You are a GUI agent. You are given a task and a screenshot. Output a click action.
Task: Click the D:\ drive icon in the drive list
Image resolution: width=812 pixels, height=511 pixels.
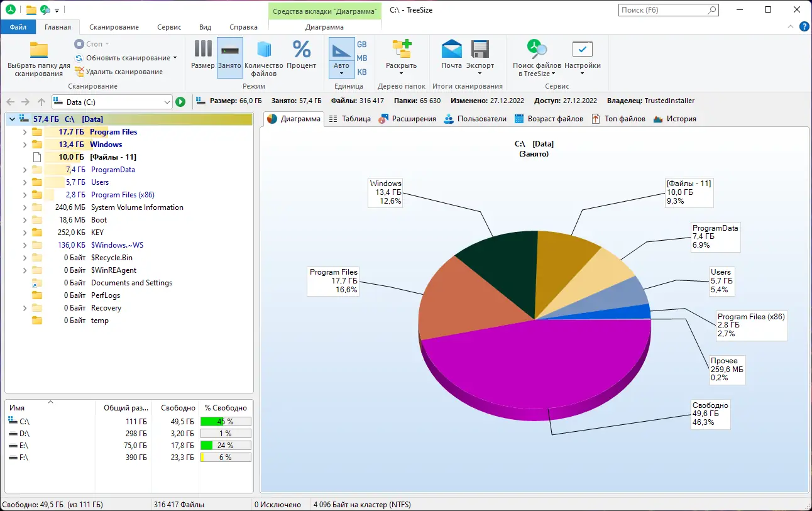[x=13, y=433]
